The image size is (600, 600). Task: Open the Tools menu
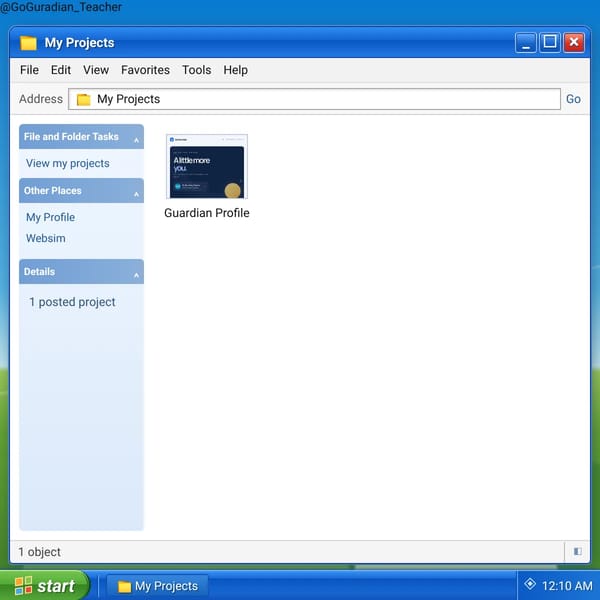tap(196, 70)
